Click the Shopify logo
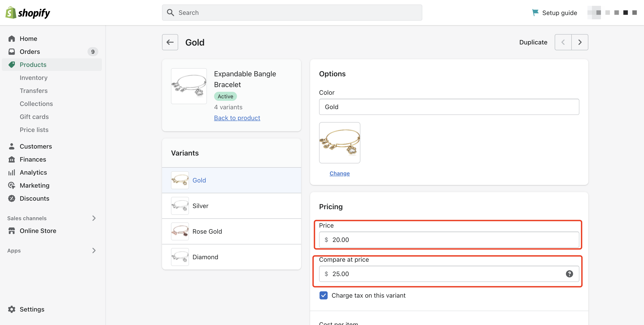 (28, 13)
